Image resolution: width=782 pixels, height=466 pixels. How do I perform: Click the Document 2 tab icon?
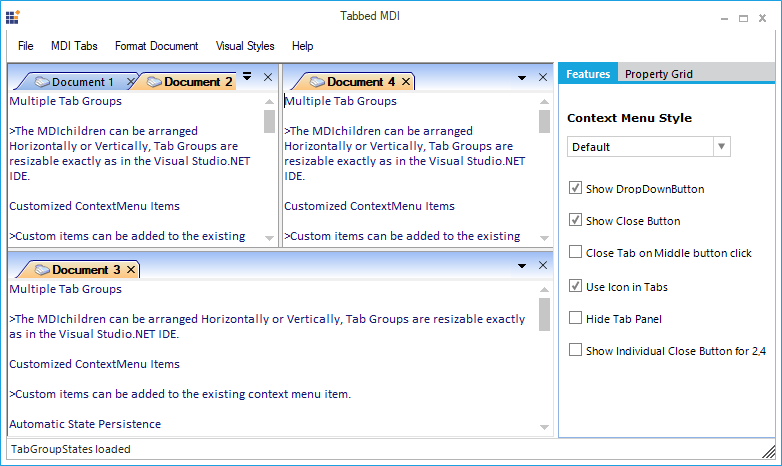154,82
